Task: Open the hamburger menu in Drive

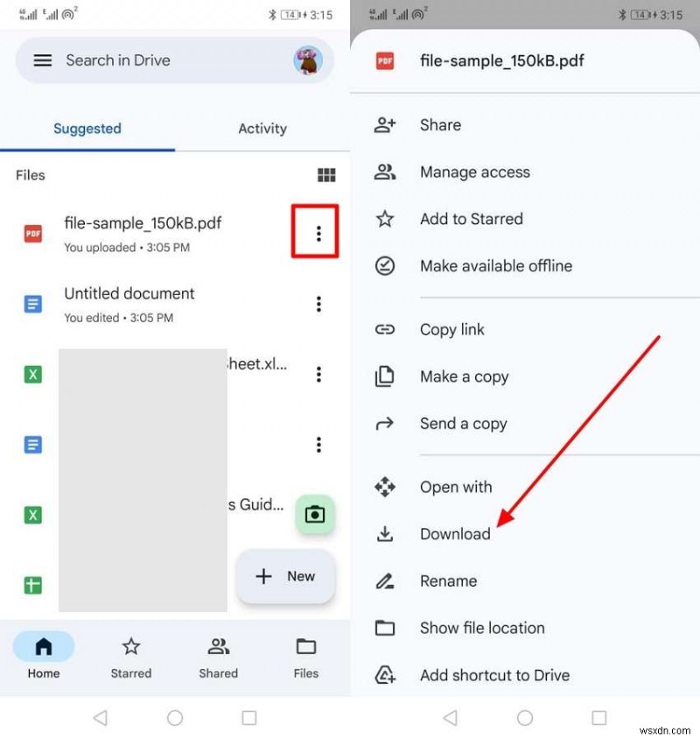Action: (x=42, y=60)
